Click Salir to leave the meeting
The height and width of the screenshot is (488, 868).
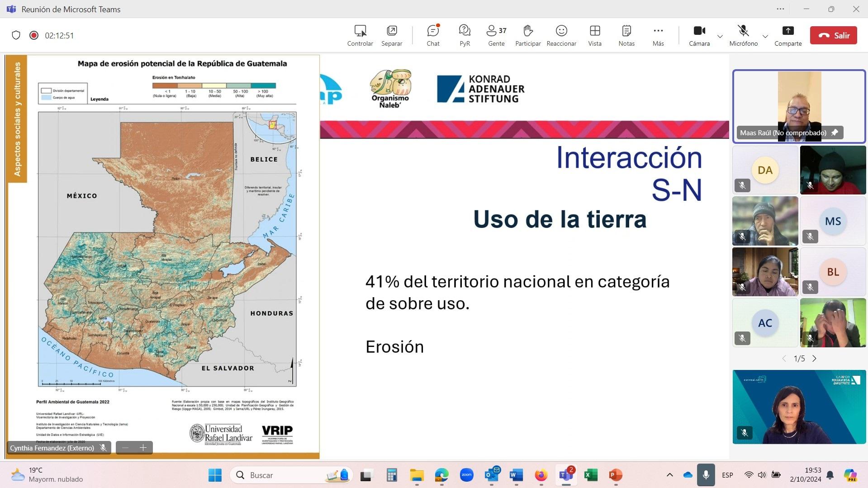point(833,35)
